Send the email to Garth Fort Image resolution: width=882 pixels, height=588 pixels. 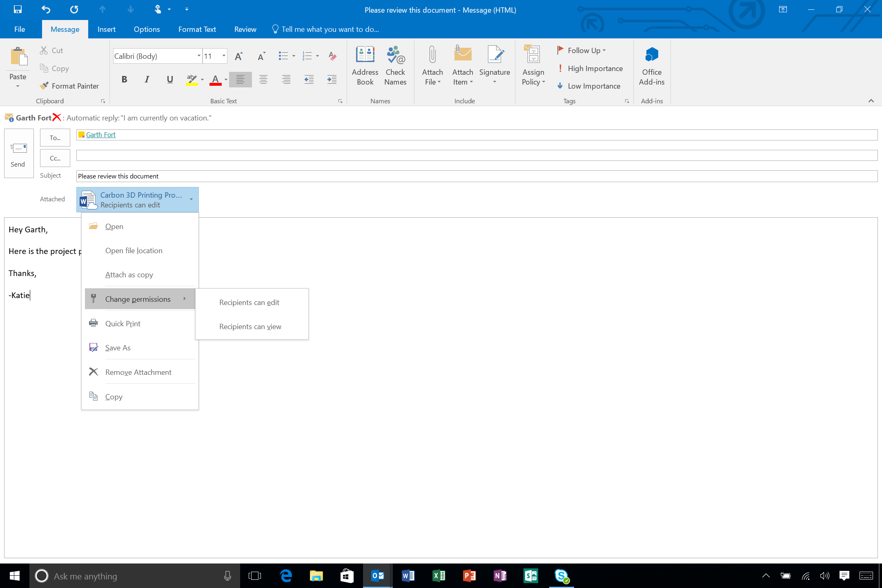coord(18,154)
